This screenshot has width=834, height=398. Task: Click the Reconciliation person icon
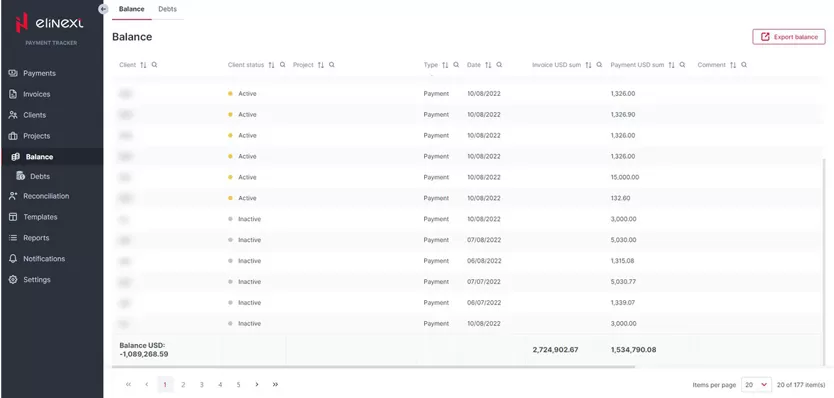[13, 196]
